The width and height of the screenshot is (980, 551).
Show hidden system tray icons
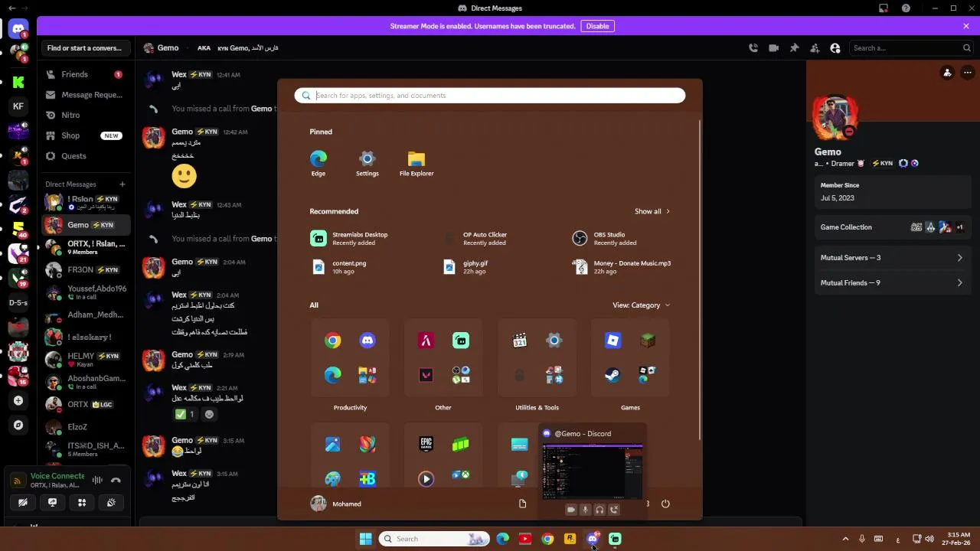pyautogui.click(x=845, y=539)
